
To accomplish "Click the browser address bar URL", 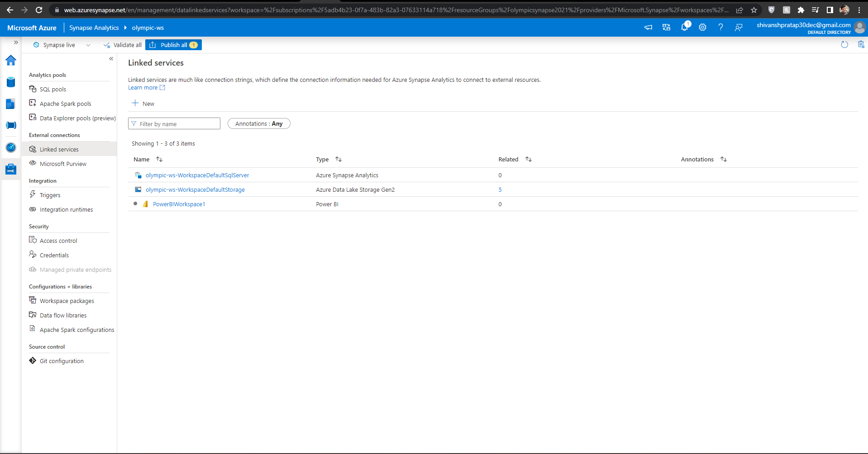I will (396, 9).
